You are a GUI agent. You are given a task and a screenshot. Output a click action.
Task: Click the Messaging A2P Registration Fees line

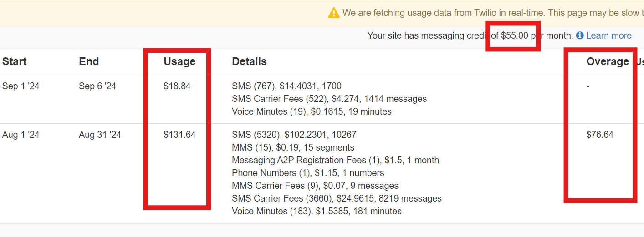click(x=335, y=160)
